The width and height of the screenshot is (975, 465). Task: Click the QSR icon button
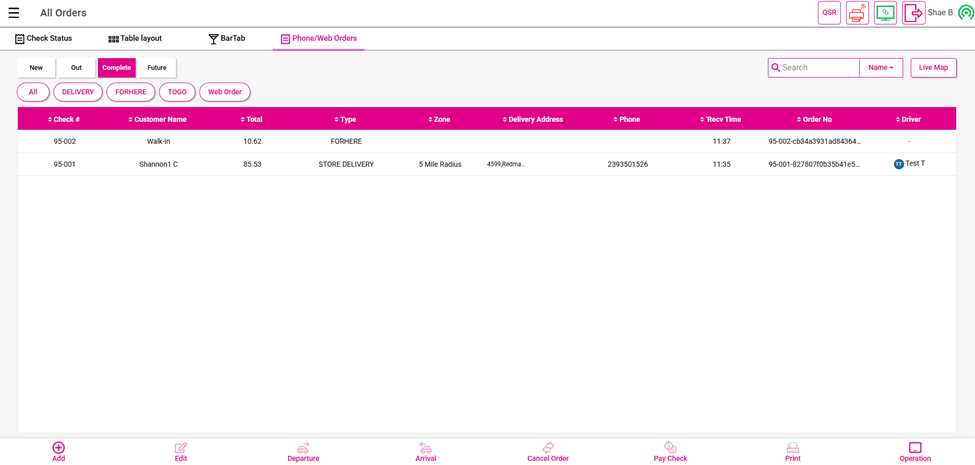coord(829,13)
